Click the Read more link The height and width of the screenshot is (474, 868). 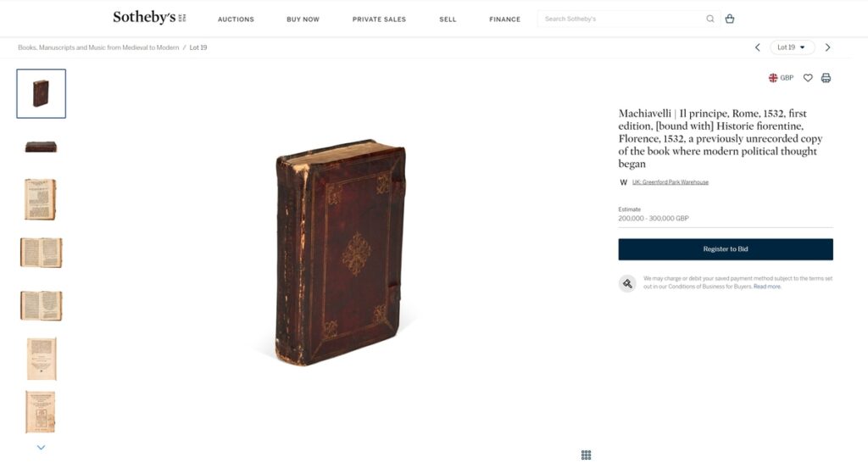click(x=766, y=287)
